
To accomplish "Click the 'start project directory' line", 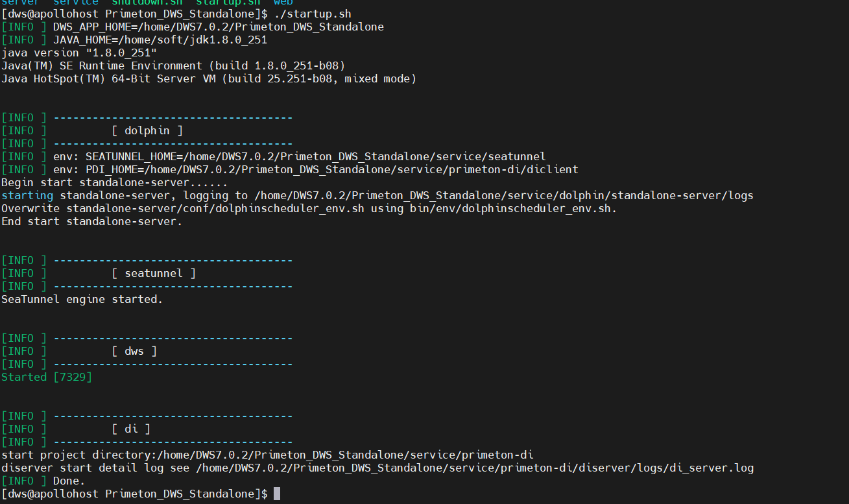I will click(267, 455).
